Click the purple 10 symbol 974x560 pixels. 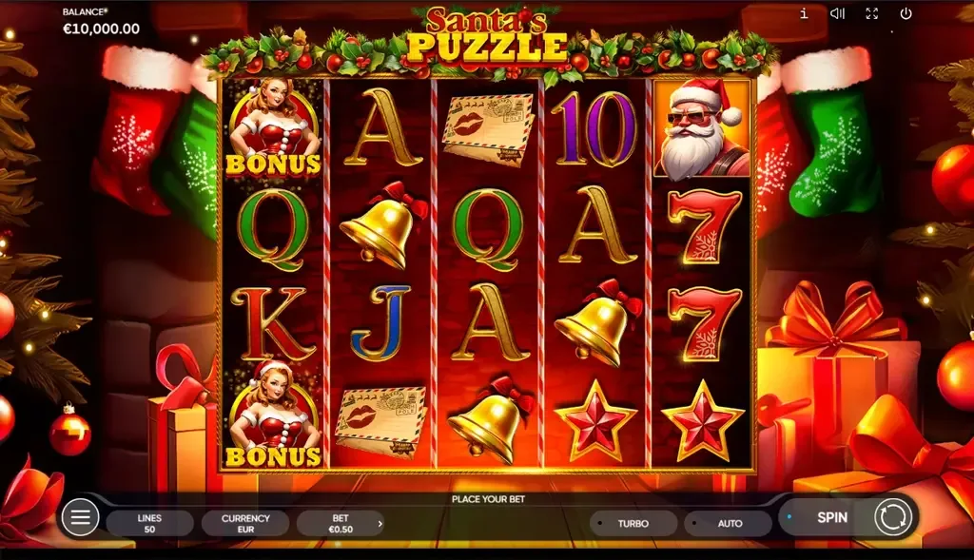[595, 129]
